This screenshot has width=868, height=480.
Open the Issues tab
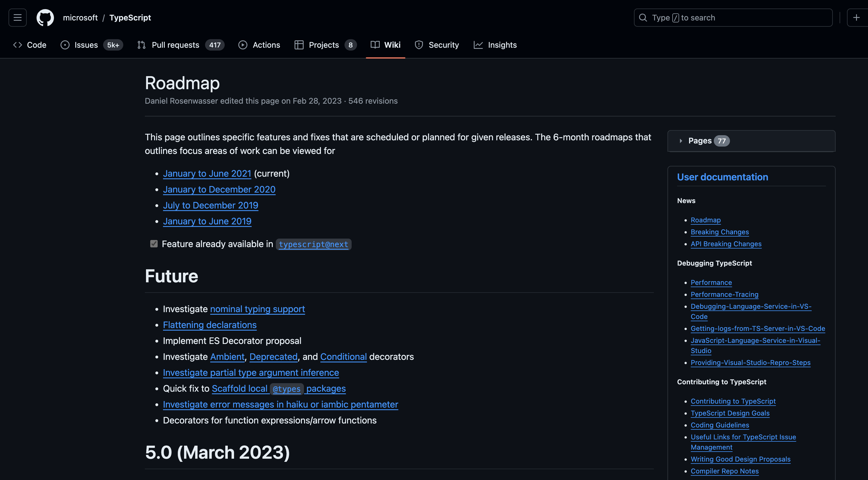(x=92, y=45)
